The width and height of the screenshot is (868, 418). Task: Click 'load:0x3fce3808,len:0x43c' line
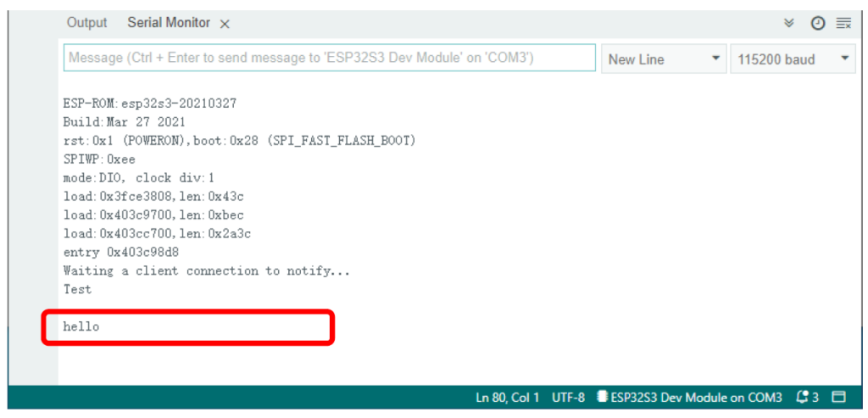153,197
